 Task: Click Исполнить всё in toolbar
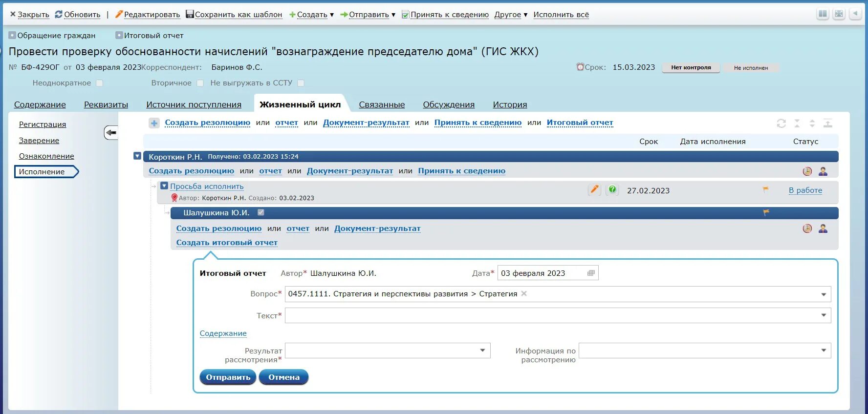pyautogui.click(x=561, y=15)
